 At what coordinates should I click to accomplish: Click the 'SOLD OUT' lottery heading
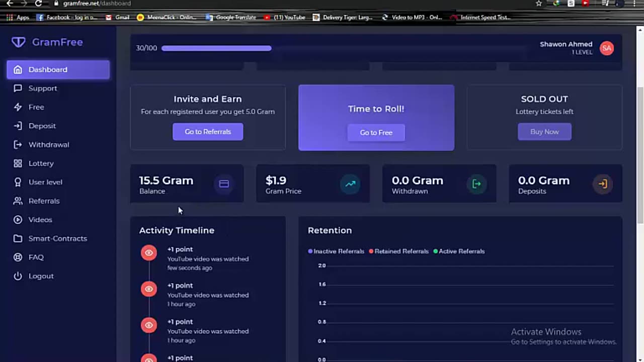pyautogui.click(x=544, y=99)
